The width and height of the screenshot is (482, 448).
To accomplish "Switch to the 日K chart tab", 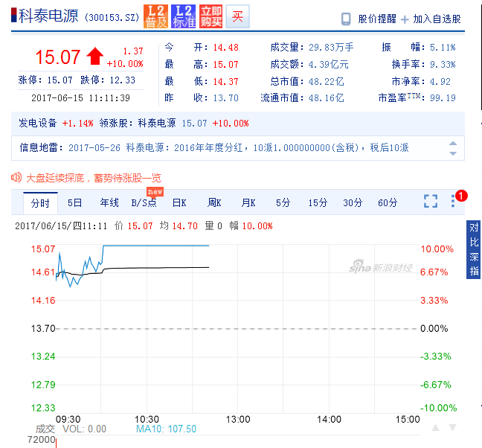I will click(x=179, y=202).
